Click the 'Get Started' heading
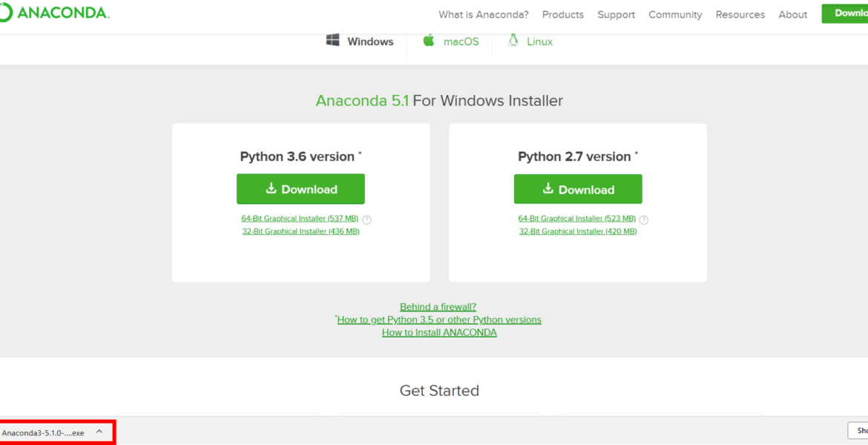 439,391
